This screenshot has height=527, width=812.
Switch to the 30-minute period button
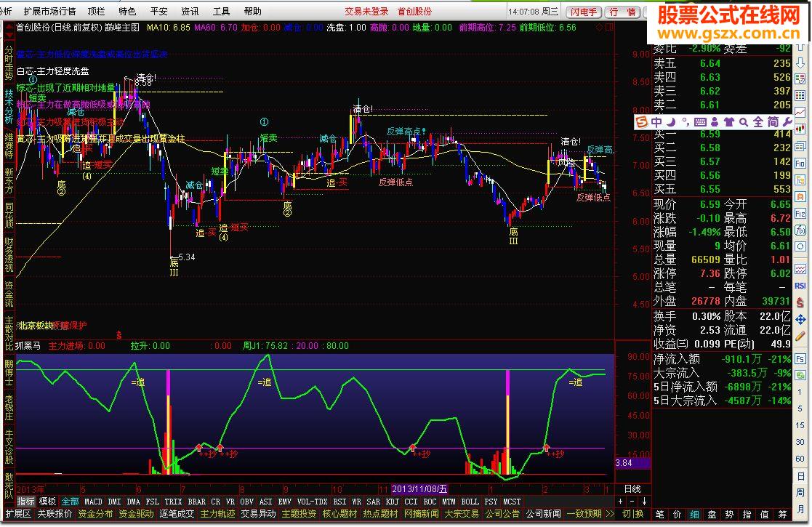click(x=800, y=441)
